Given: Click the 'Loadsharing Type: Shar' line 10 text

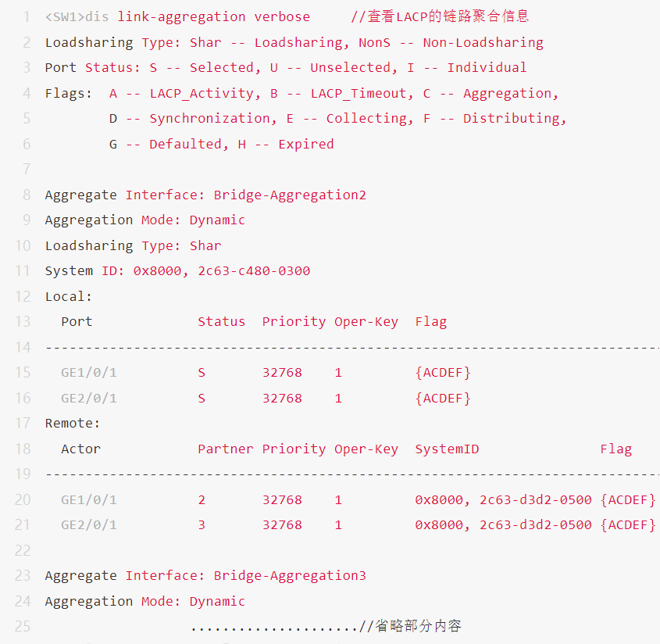Looking at the screenshot, I should click(x=133, y=246).
